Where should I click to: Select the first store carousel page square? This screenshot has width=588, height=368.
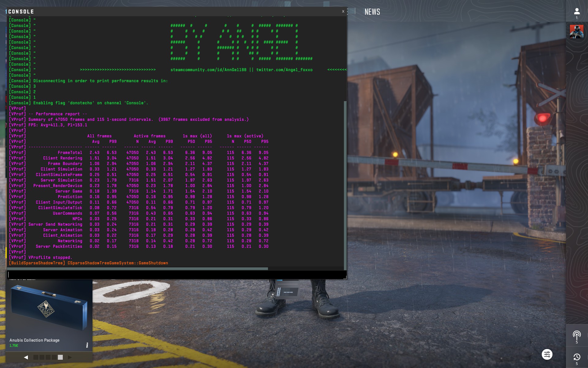point(36,357)
